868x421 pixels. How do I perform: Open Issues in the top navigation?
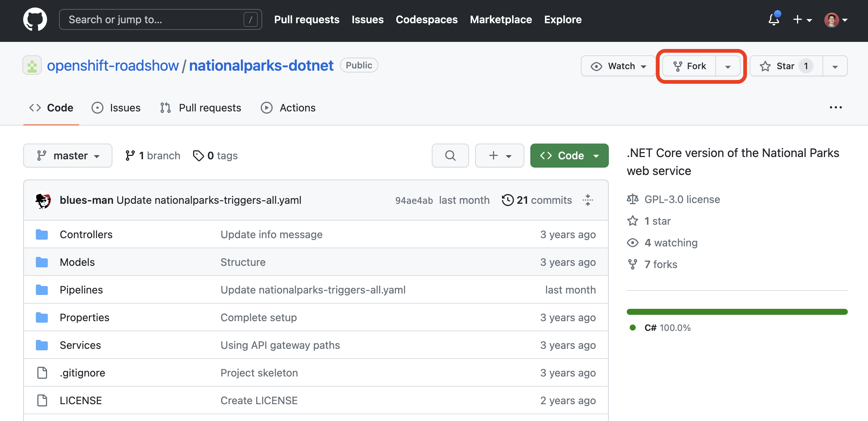tap(368, 19)
